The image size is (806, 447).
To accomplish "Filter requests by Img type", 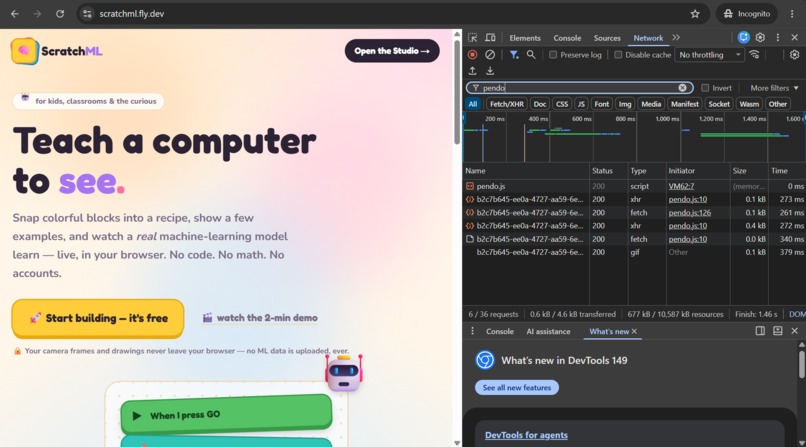I will click(625, 104).
